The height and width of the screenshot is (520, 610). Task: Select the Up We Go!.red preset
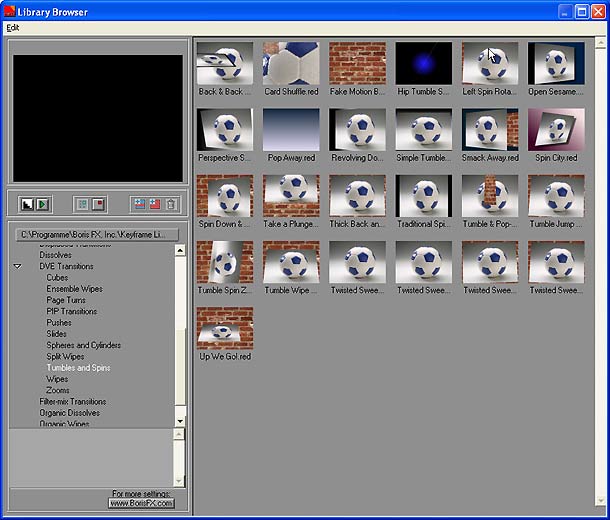point(225,330)
